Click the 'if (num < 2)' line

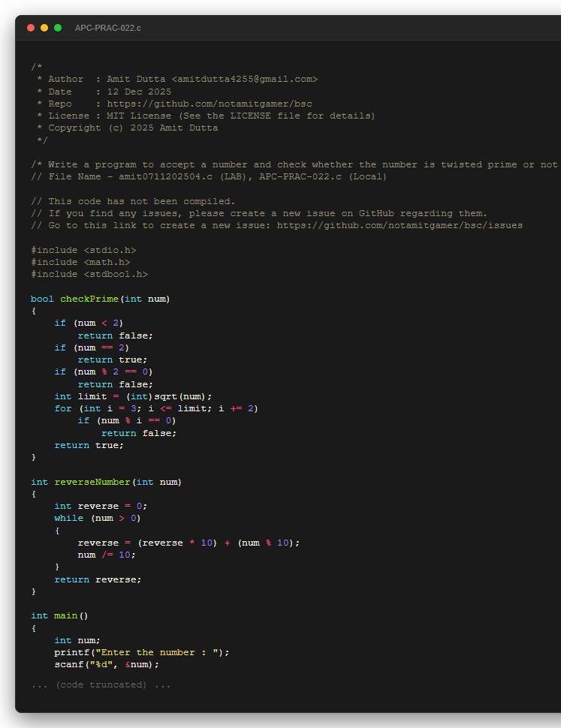pos(89,323)
